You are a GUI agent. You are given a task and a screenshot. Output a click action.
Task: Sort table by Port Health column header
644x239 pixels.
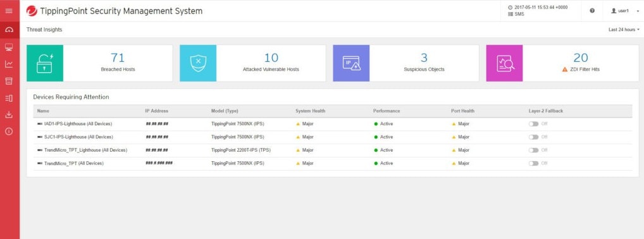click(462, 111)
